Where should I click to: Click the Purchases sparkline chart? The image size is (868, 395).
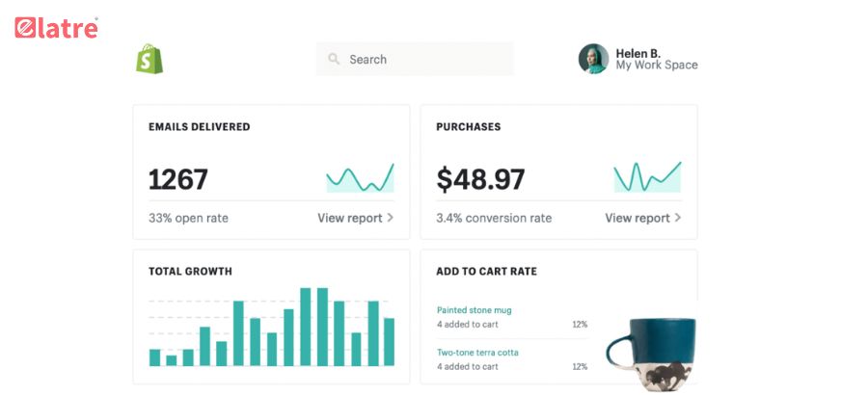point(648,177)
